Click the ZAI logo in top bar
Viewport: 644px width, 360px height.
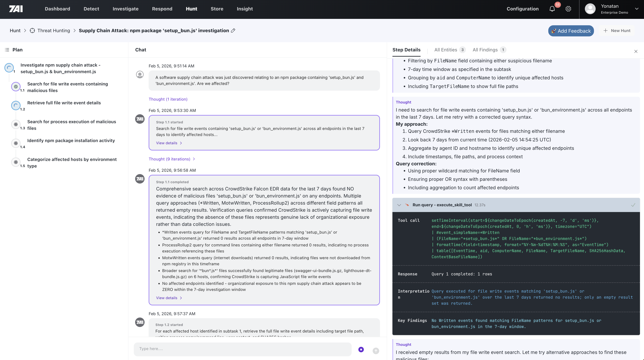[16, 9]
